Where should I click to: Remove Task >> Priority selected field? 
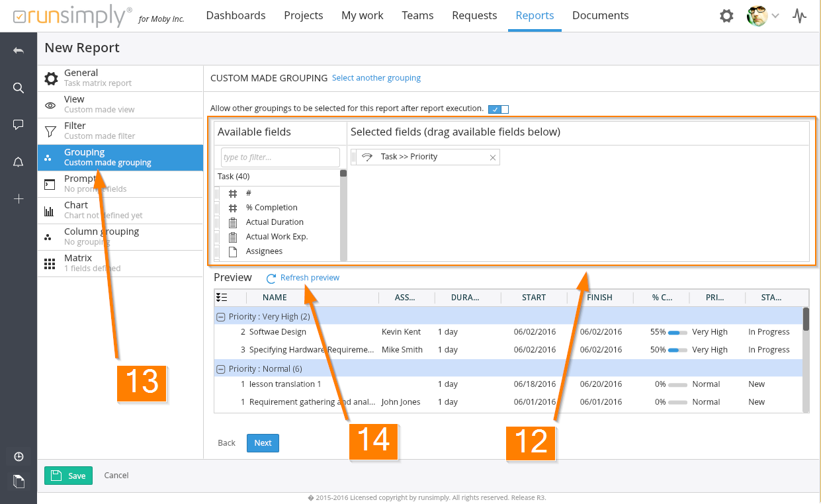pyautogui.click(x=492, y=157)
